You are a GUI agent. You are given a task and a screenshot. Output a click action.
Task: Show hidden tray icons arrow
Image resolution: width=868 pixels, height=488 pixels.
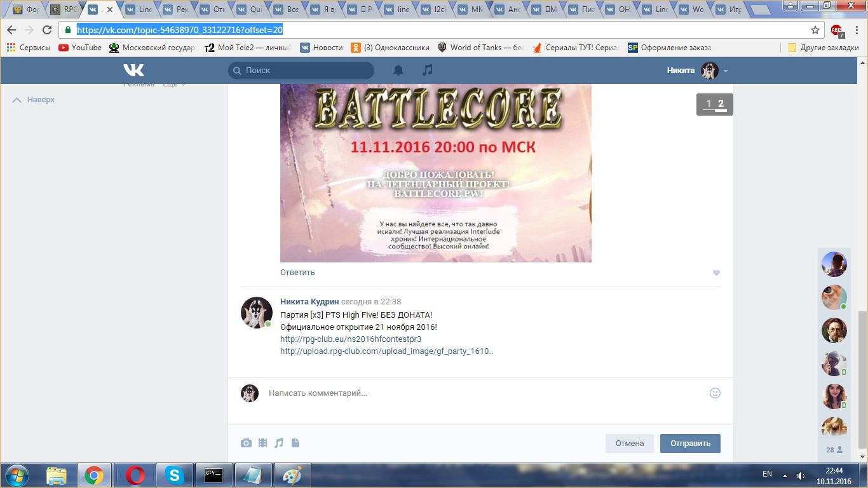785,475
